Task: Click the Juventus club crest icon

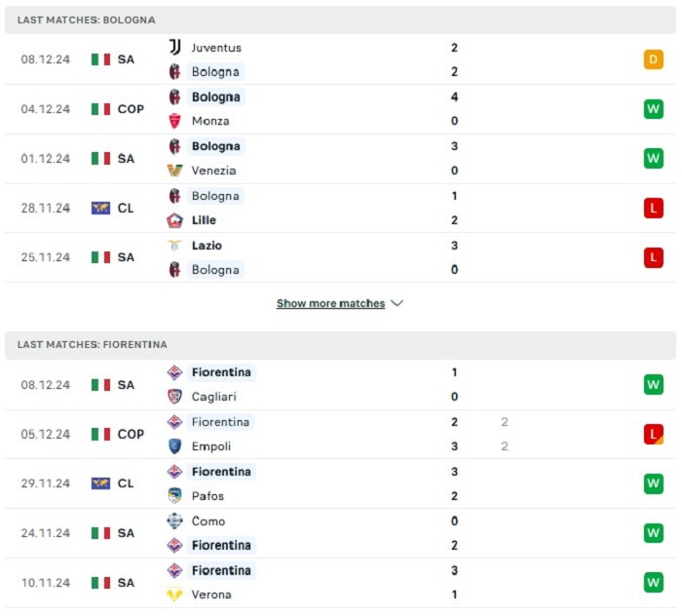Action: pos(174,47)
